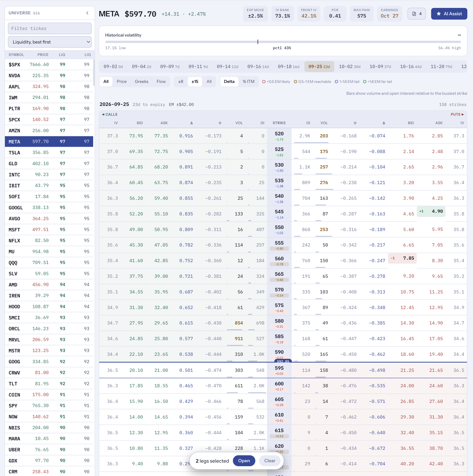This screenshot has width=473, height=476.
Task: Select $SPX in the universe list
Action: click(49, 65)
